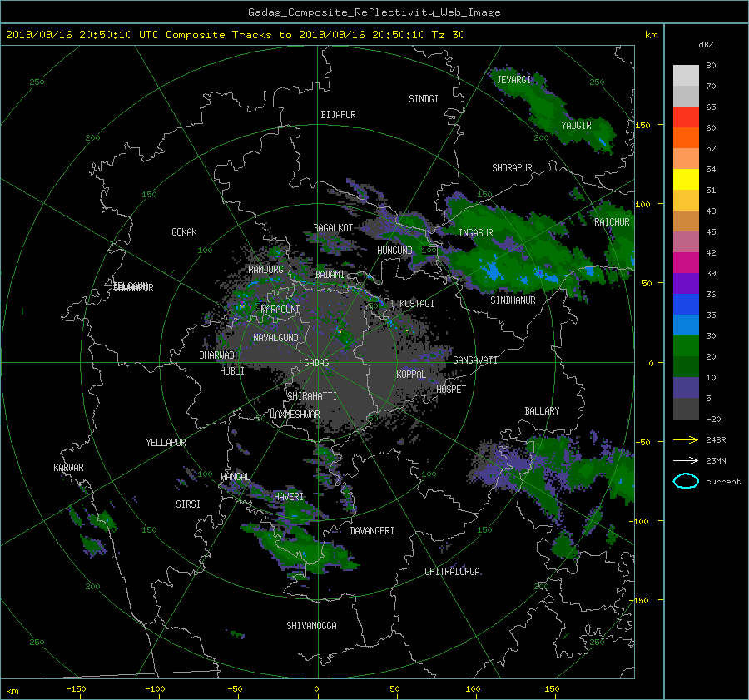Click the red 60 dBZ legend swatch

686,117
